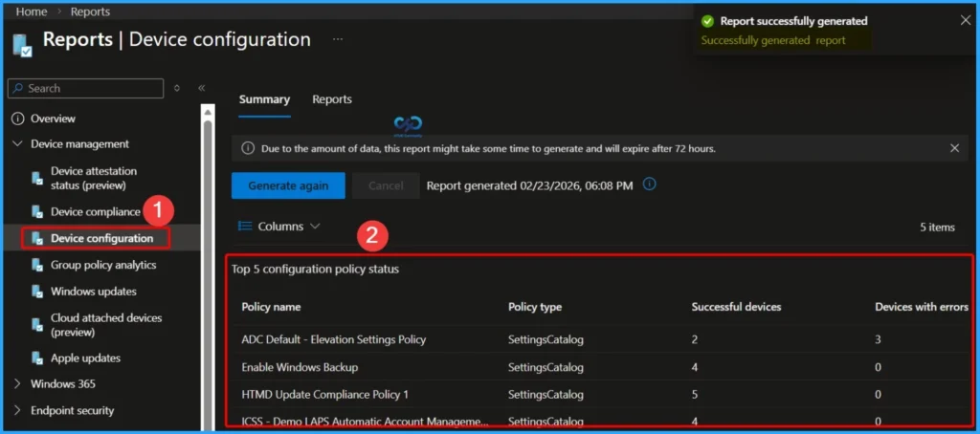Click the Search input field

coord(85,89)
